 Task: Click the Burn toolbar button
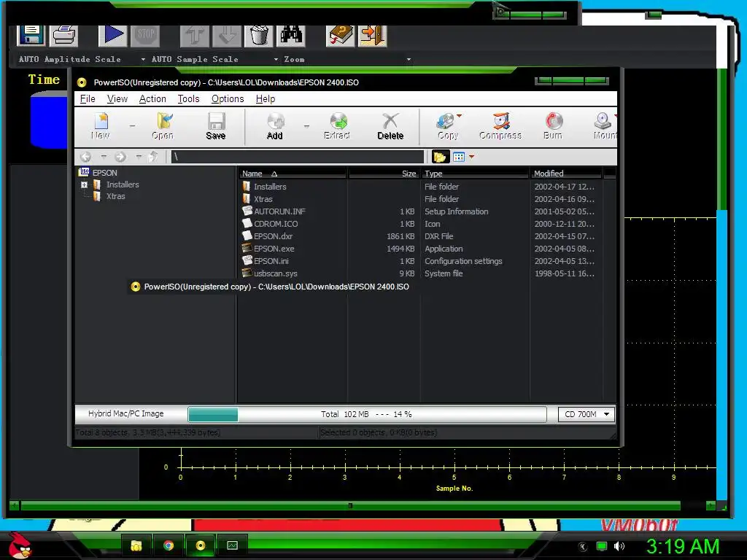tap(553, 126)
